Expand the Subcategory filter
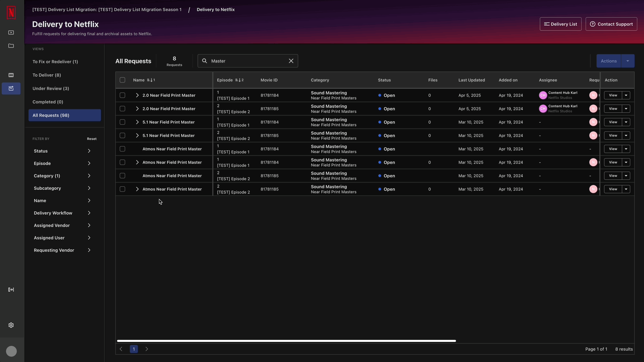This screenshot has width=644, height=362. tap(62, 188)
